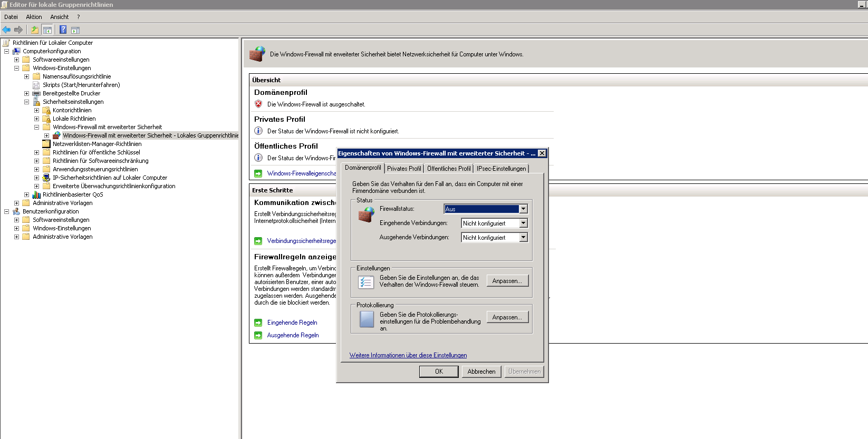Image resolution: width=868 pixels, height=439 pixels.
Task: Expand the Anwendungssteuerungsrichtlinien node
Action: 36,169
